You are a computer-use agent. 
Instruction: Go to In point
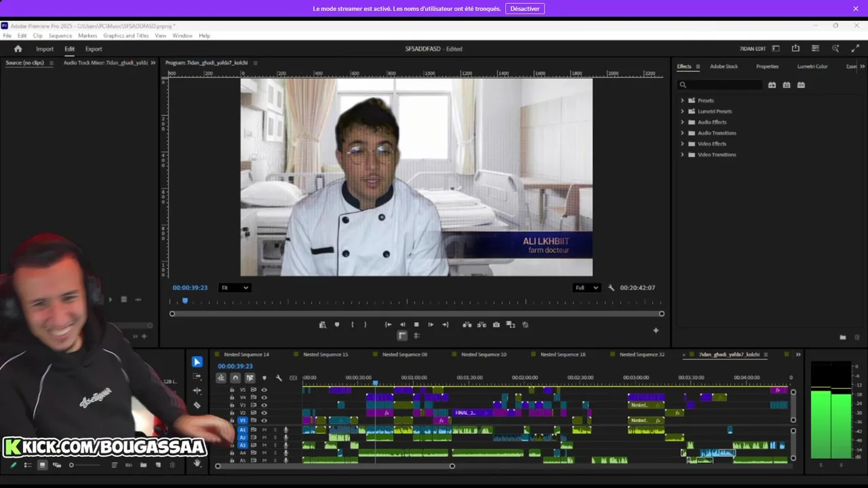tap(388, 325)
